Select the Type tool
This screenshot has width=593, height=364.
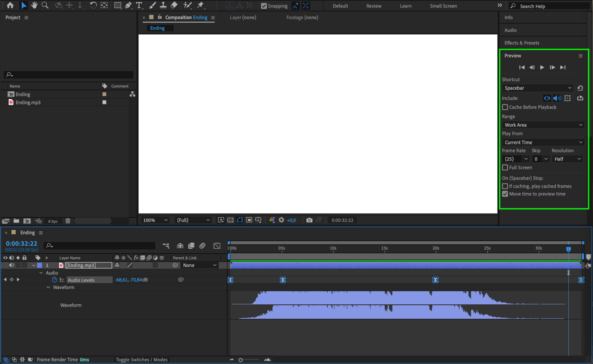click(139, 5)
